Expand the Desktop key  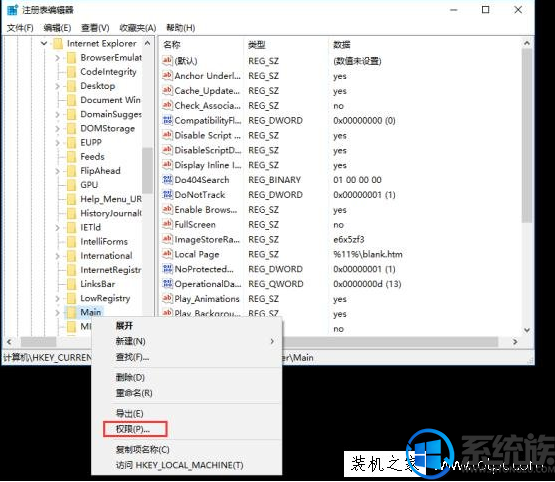(58, 86)
